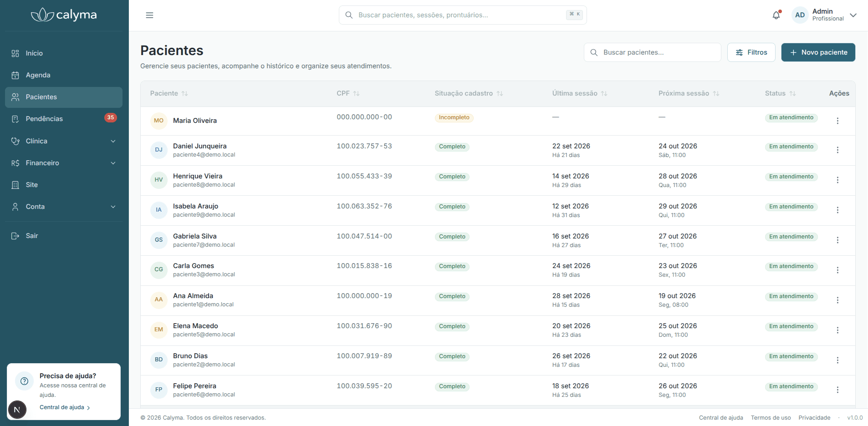Open the Central de ajuda link in the help card
Screen dimensions: 868x426
click(65, 407)
